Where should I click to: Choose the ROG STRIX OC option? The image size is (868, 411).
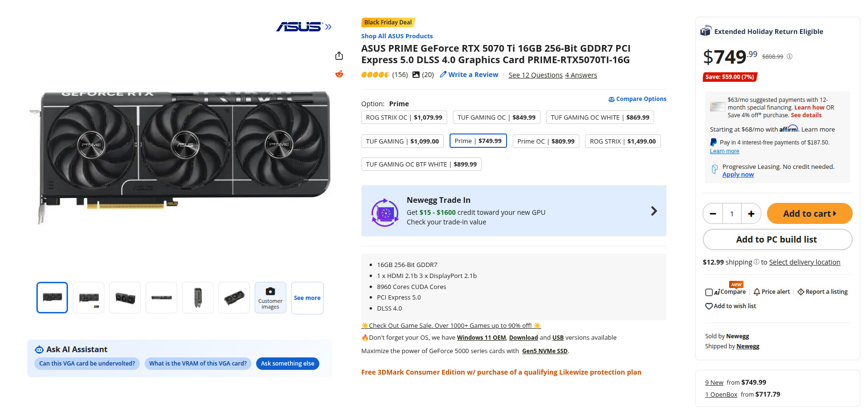coord(404,117)
